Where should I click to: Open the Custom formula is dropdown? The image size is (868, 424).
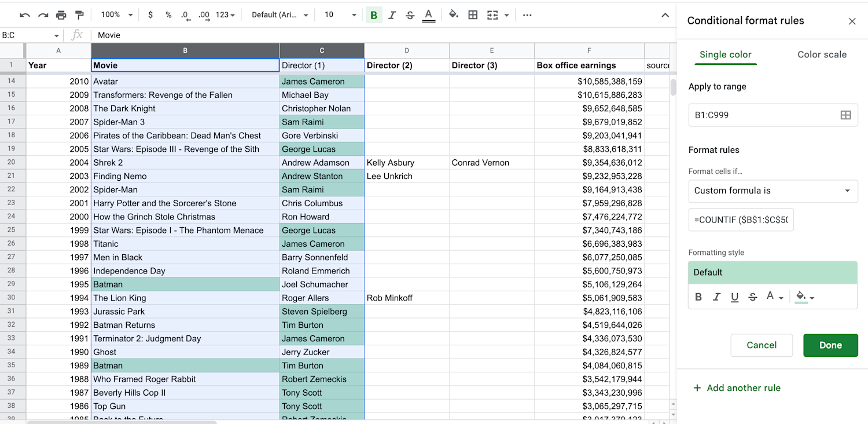pos(773,191)
